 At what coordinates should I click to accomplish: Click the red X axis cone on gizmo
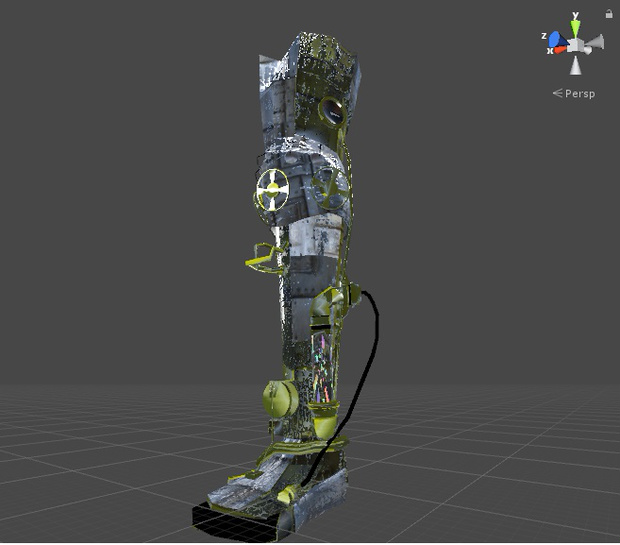coord(560,48)
